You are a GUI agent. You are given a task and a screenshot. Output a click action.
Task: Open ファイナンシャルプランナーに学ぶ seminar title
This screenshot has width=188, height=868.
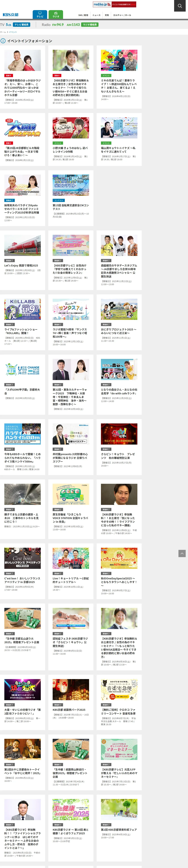click(x=23, y=839)
